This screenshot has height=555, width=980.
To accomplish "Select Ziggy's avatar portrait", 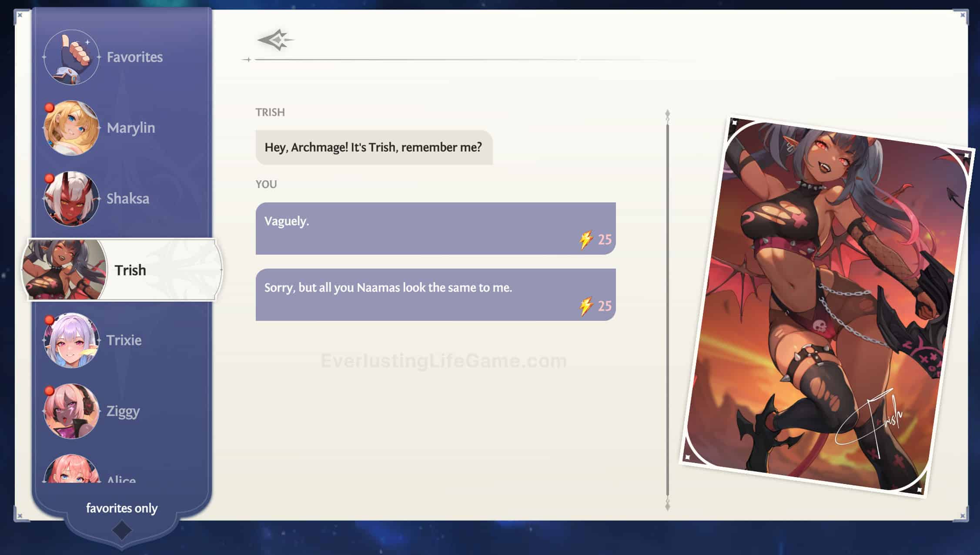I will tap(71, 411).
